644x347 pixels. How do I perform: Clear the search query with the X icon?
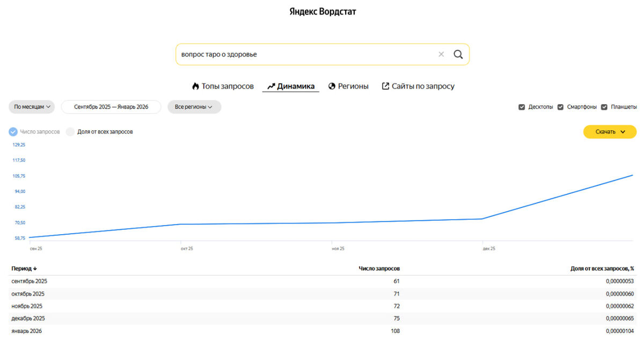(x=441, y=54)
